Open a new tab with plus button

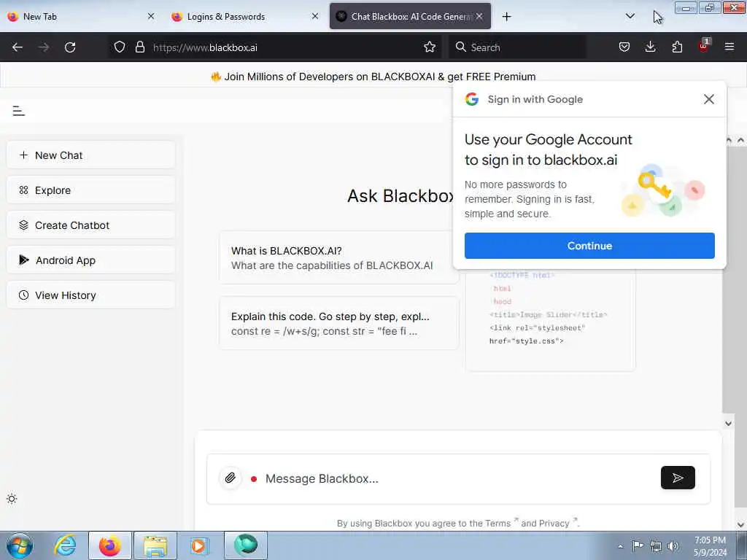point(506,17)
